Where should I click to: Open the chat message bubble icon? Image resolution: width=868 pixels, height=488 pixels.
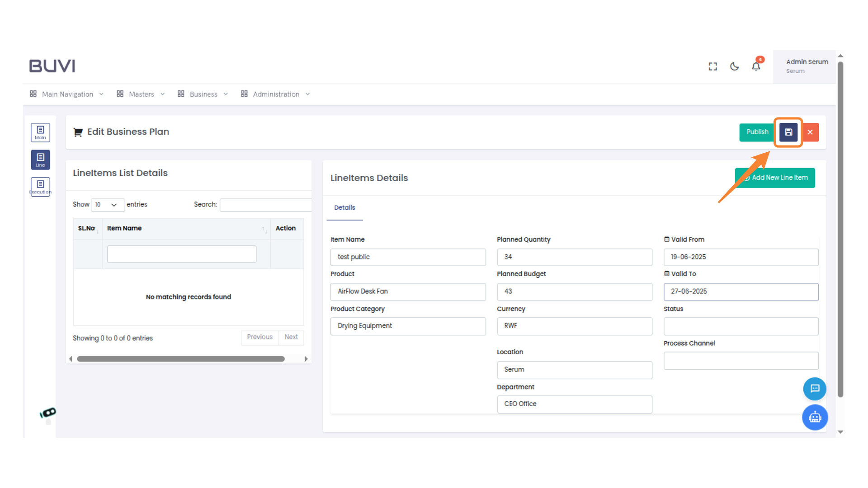815,389
